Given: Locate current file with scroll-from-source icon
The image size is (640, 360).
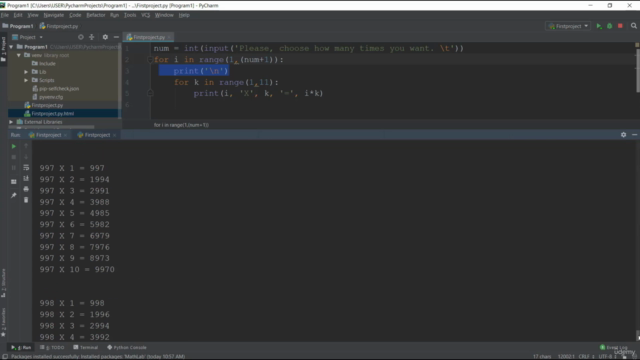Looking at the screenshot, I should [x=81, y=37].
